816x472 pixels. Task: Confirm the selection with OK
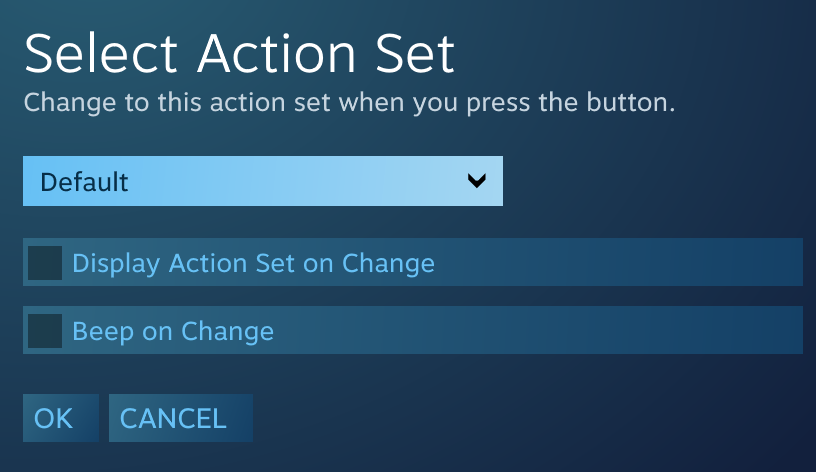tap(54, 418)
